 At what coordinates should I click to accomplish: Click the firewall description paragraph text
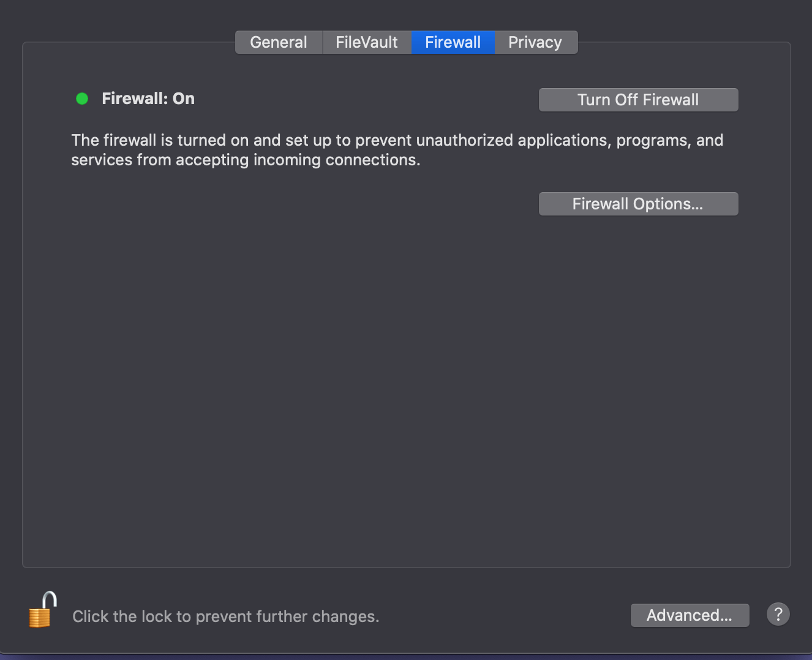pyautogui.click(x=397, y=150)
